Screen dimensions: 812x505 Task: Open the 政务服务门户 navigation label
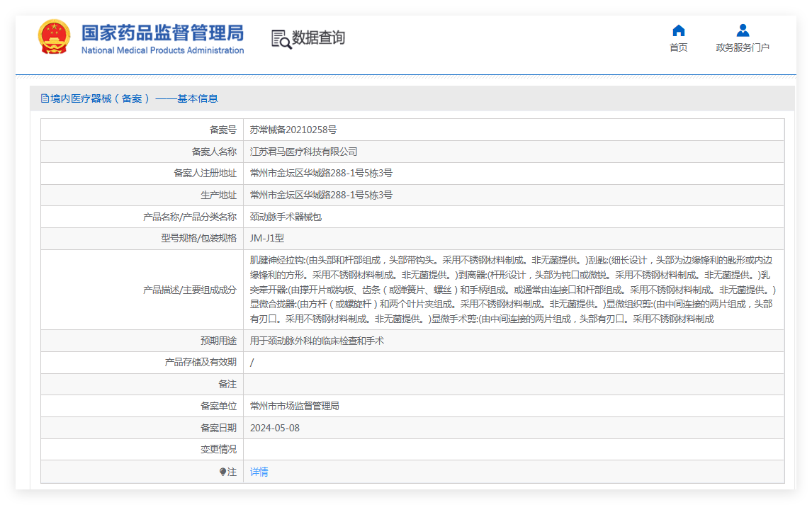point(743,47)
